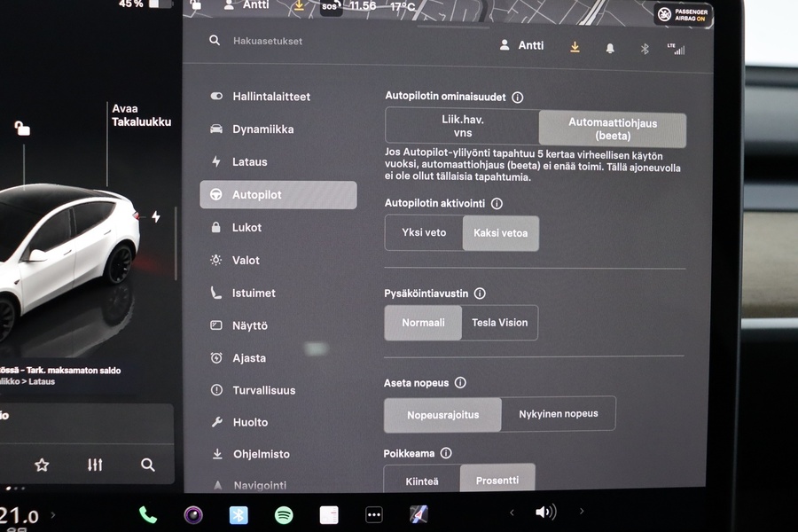The image size is (798, 532).
Task: Open Spotify from the bottom dock
Action: click(283, 514)
